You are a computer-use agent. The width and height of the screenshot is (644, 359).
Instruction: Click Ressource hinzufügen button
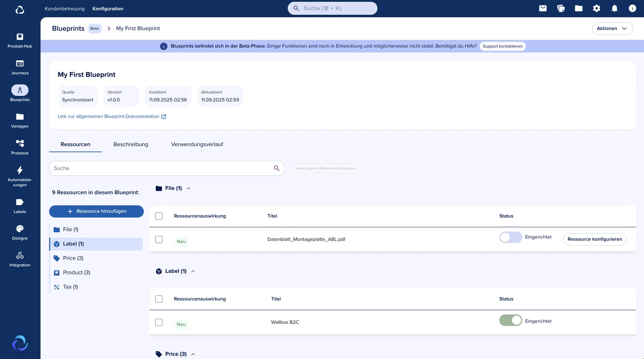click(x=96, y=212)
